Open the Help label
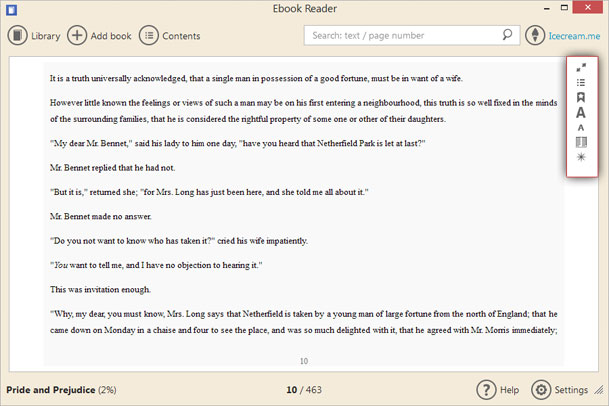Image resolution: width=609 pixels, height=406 pixels. [x=509, y=390]
